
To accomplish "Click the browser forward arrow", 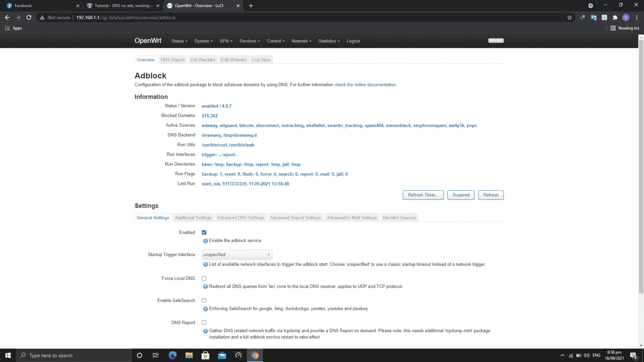I will point(18,17).
